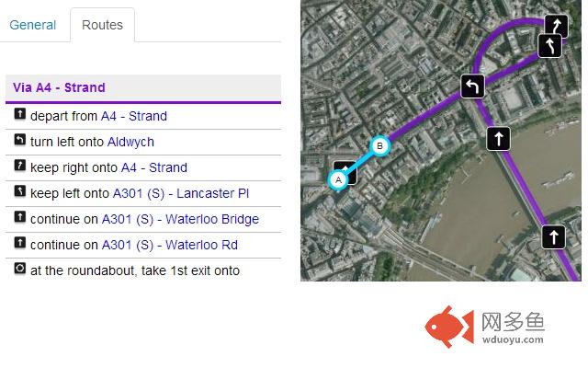
Task: Click the wduoyu.com fish logo
Action: 449,328
